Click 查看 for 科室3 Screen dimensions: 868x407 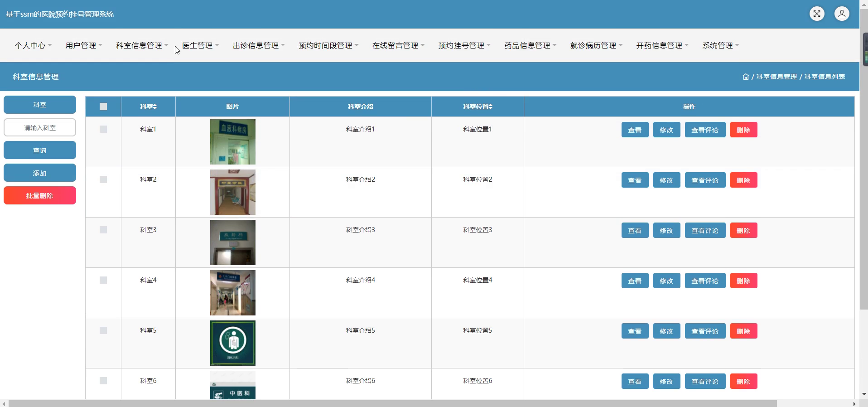point(635,230)
